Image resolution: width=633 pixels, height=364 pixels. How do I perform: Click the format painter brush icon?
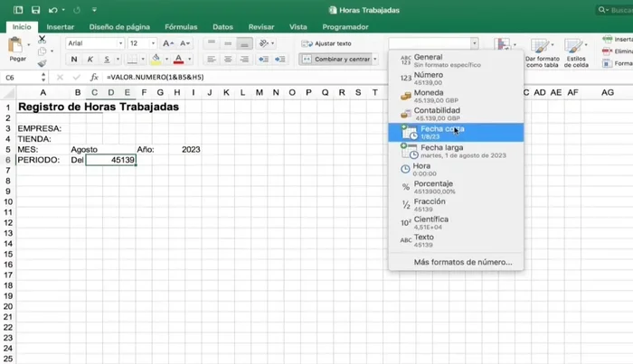(x=42, y=63)
